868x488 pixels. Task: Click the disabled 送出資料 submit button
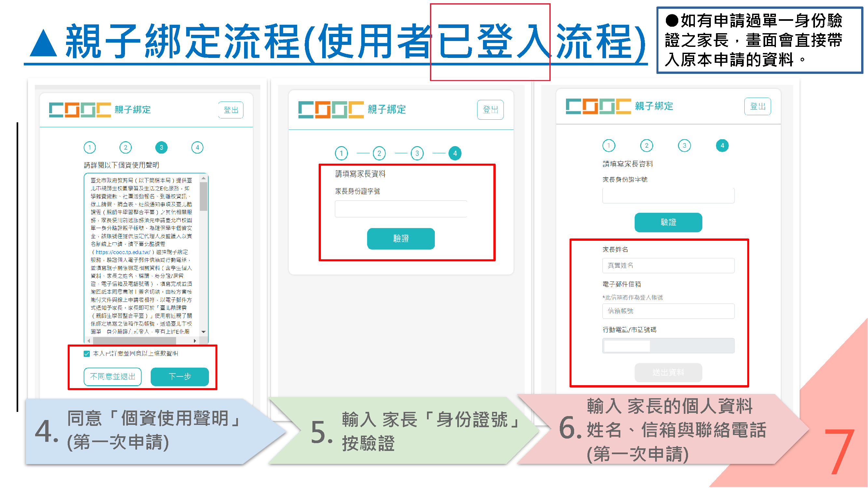[668, 373]
